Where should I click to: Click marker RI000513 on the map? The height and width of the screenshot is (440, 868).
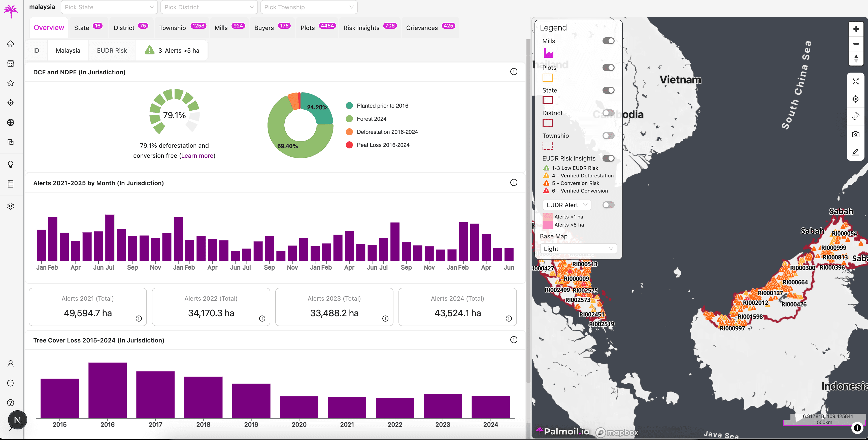pos(585,264)
